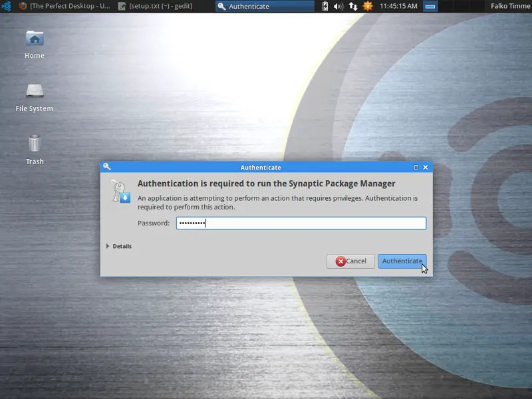The height and width of the screenshot is (399, 532).
Task: Select the Authenticate taskbar entry
Action: (265, 6)
